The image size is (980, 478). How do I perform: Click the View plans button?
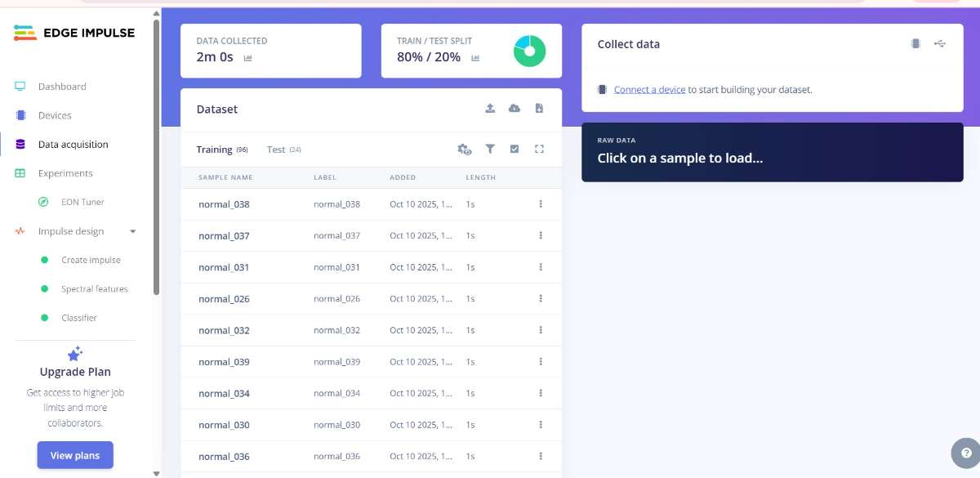75,455
